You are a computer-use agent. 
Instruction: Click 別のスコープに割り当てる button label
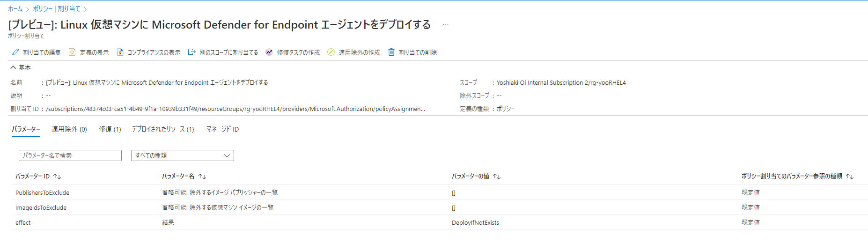(x=229, y=52)
